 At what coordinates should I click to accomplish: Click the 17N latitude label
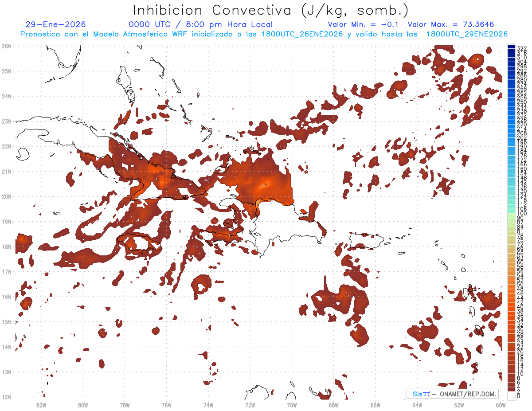[7, 271]
